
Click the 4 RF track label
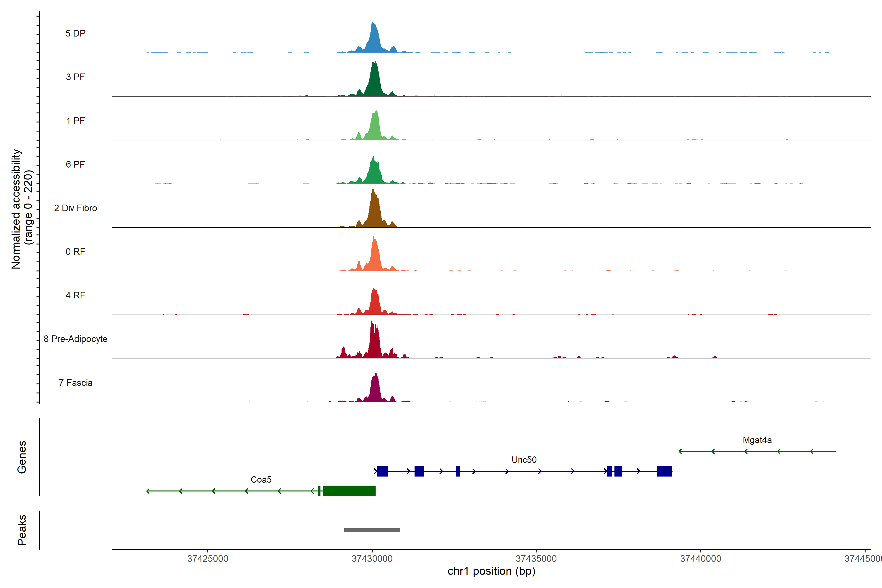pyautogui.click(x=75, y=295)
